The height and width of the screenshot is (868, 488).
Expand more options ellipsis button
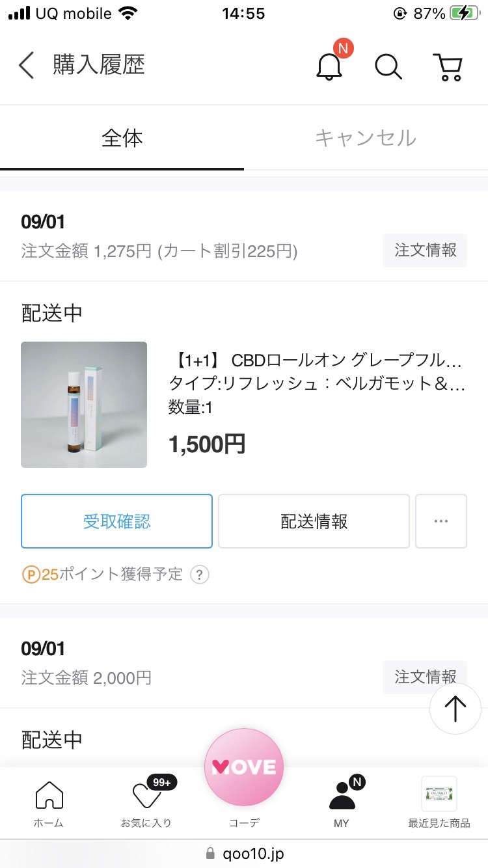(x=441, y=521)
